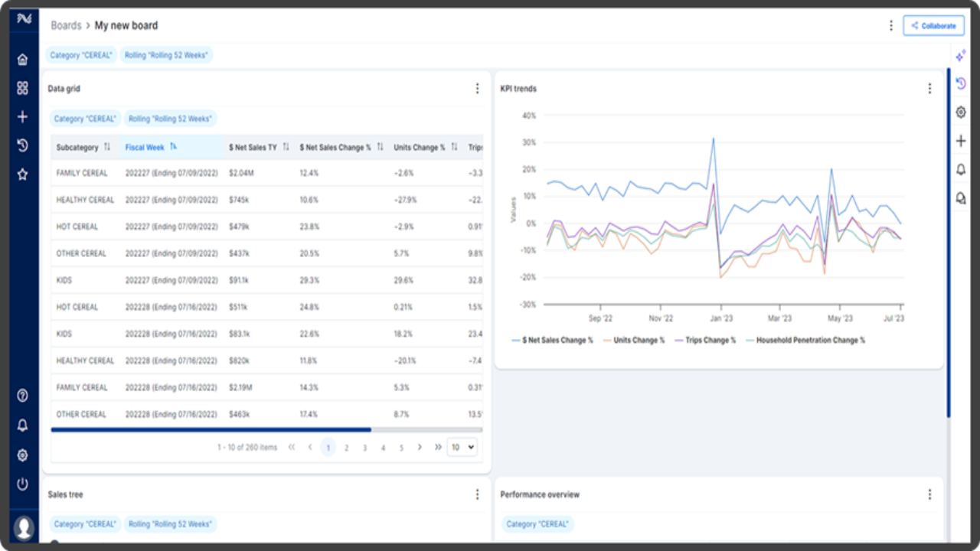The width and height of the screenshot is (980, 551).
Task: Toggle Household Penetration Change % legend series
Action: pyautogui.click(x=805, y=340)
